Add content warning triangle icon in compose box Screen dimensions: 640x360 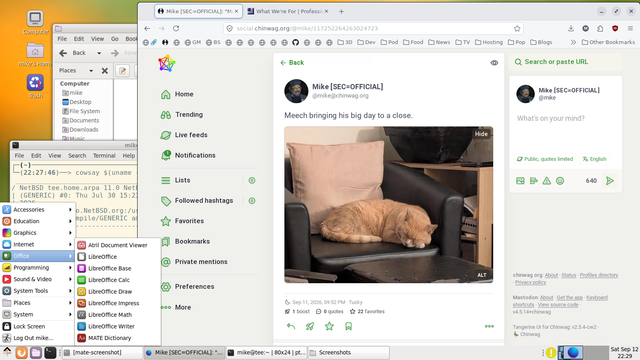[547, 181]
